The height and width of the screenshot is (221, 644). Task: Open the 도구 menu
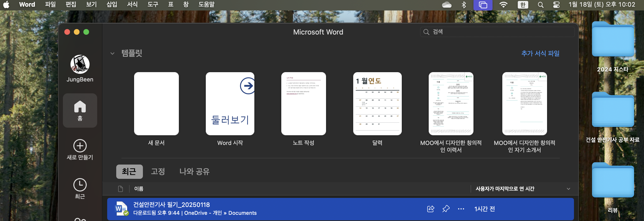(x=153, y=5)
